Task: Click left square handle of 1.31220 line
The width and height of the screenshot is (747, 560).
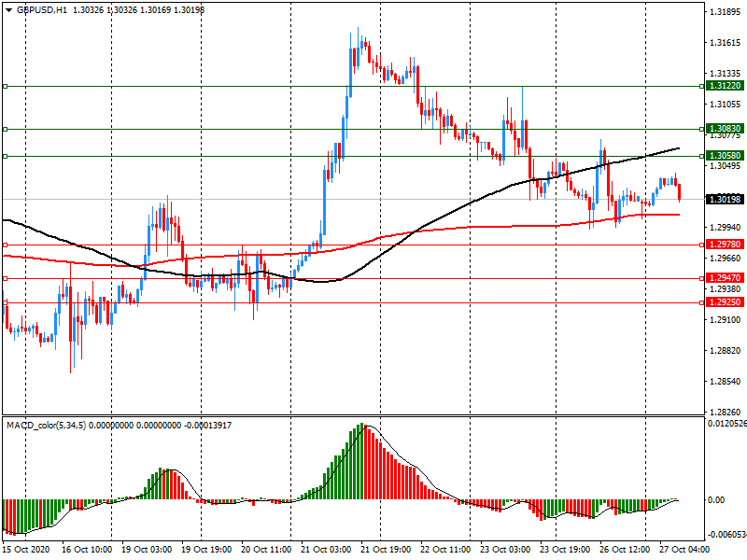Action: [x=6, y=86]
